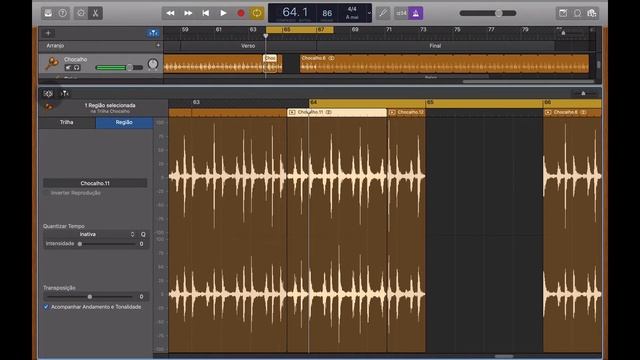Start playback with Play button
The width and height of the screenshot is (640, 360).
tap(223, 13)
